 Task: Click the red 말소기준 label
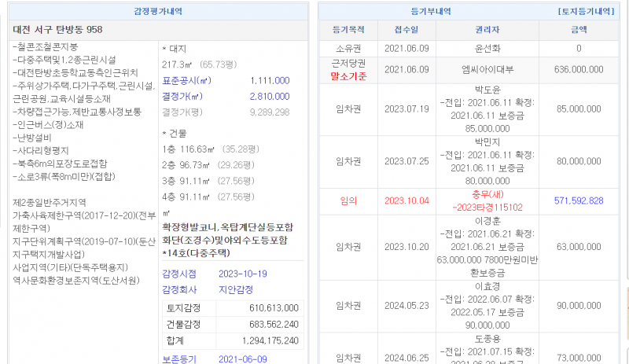coord(348,75)
